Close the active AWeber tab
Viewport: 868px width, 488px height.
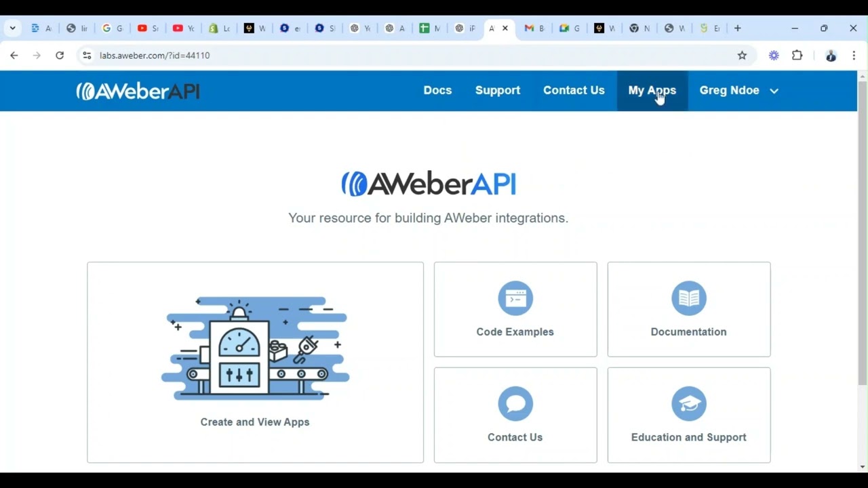[x=505, y=28]
